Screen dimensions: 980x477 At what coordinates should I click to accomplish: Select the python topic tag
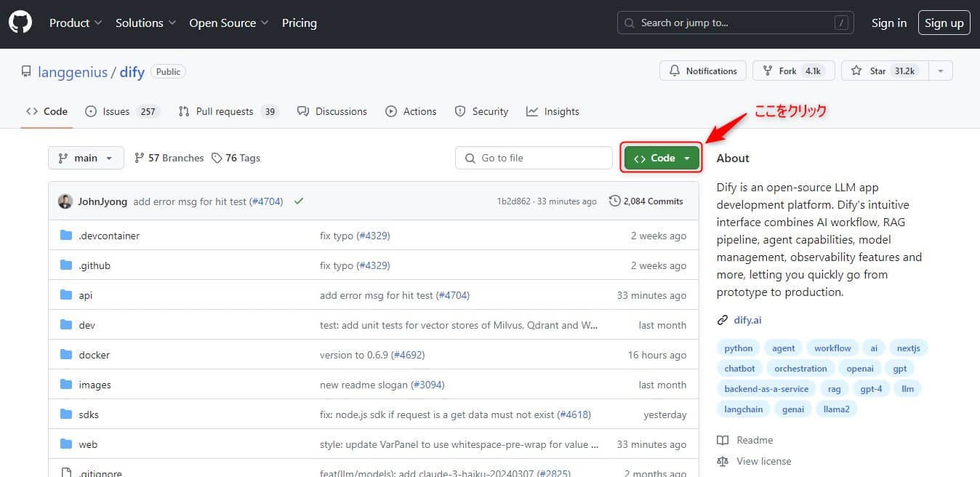pos(739,348)
